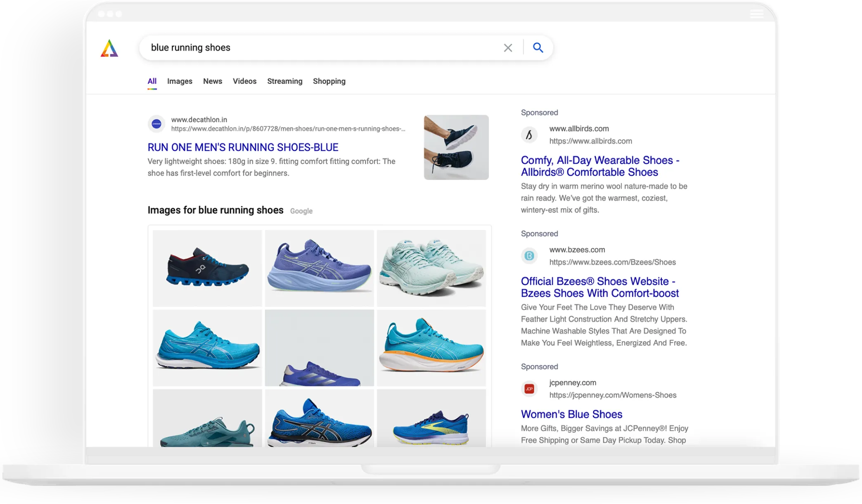The width and height of the screenshot is (862, 504).
Task: Click the JCPenney ad description text
Action: (x=604, y=434)
